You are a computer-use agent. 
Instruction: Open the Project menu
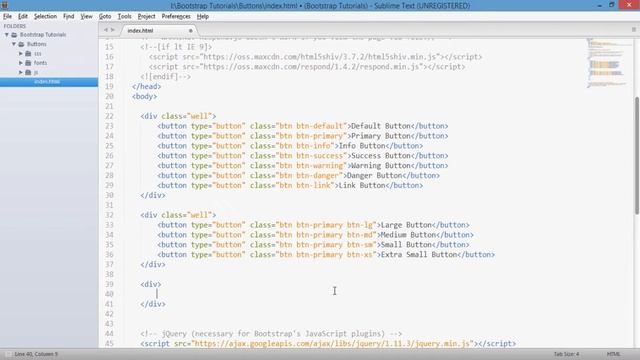(x=146, y=16)
